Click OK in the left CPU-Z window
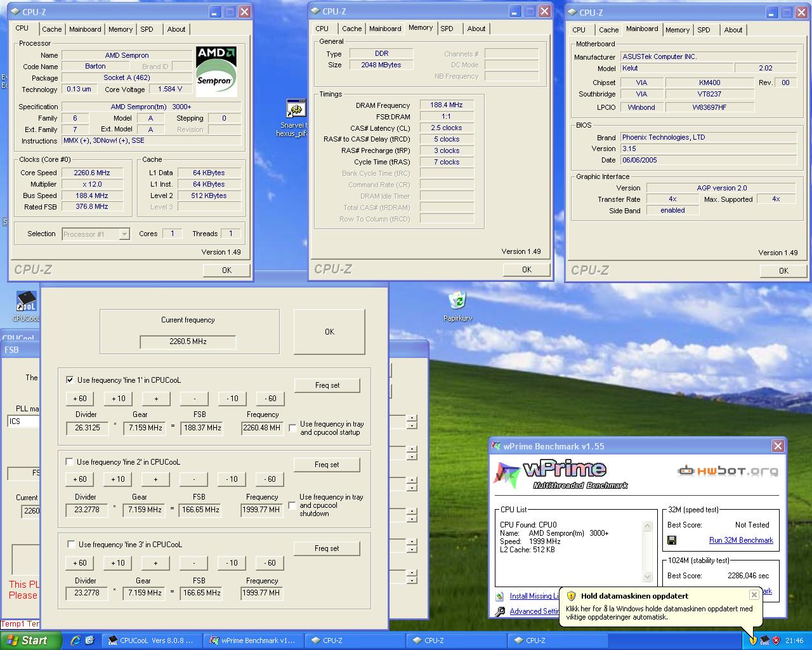The width and height of the screenshot is (812, 650). pos(226,270)
